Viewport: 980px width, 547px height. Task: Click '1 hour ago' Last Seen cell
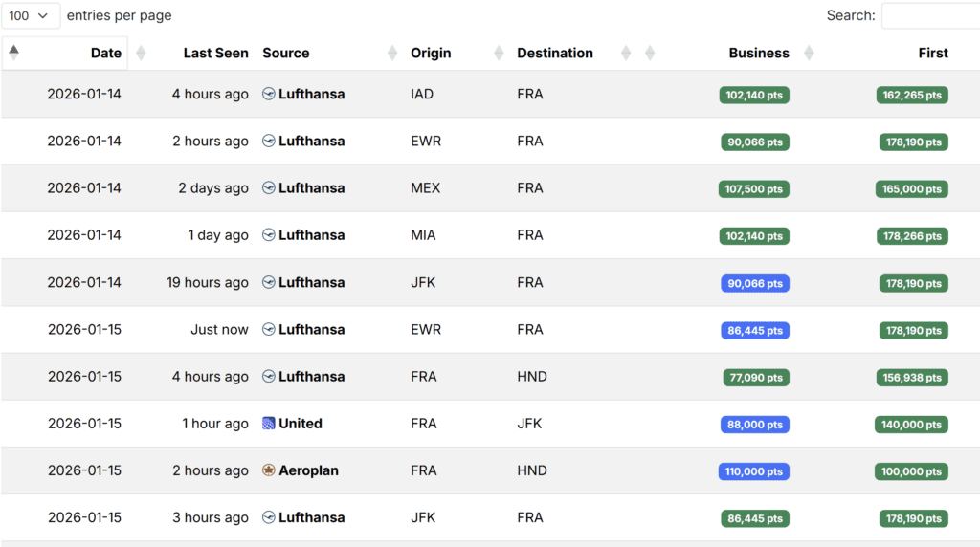coord(215,424)
